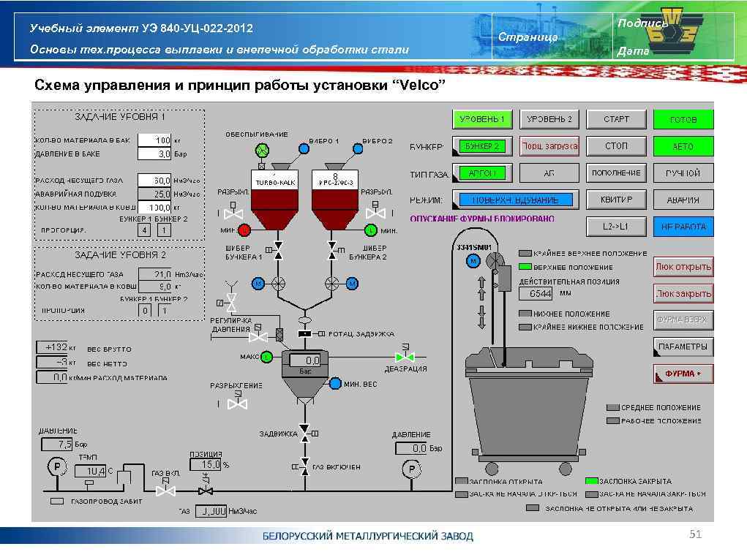The width and height of the screenshot is (747, 560).
Task: Click Люк открыть button
Action: click(x=683, y=267)
